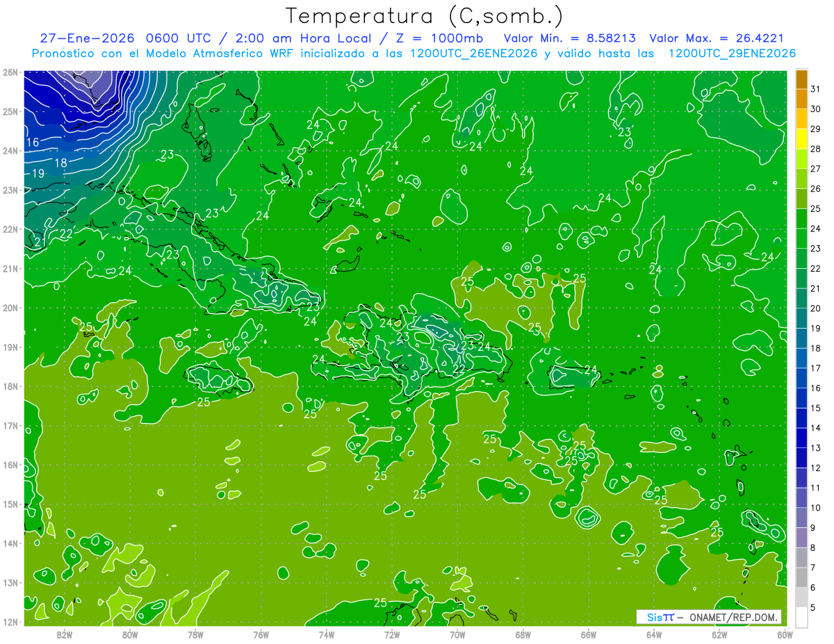Click the 27 label on the color scale
The height and width of the screenshot is (644, 834).
tap(816, 169)
